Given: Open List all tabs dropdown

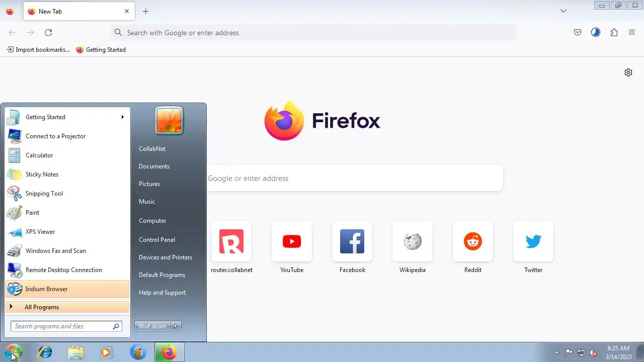Looking at the screenshot, I should (x=563, y=11).
